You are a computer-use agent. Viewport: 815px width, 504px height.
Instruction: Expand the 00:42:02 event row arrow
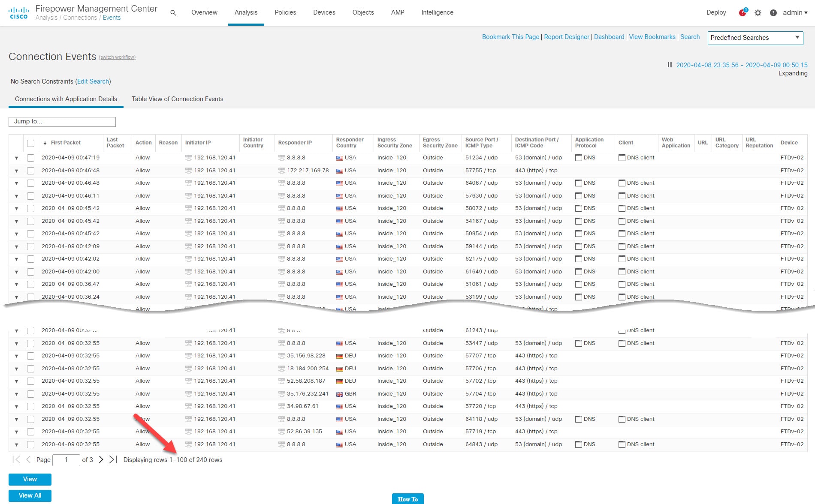tap(16, 259)
